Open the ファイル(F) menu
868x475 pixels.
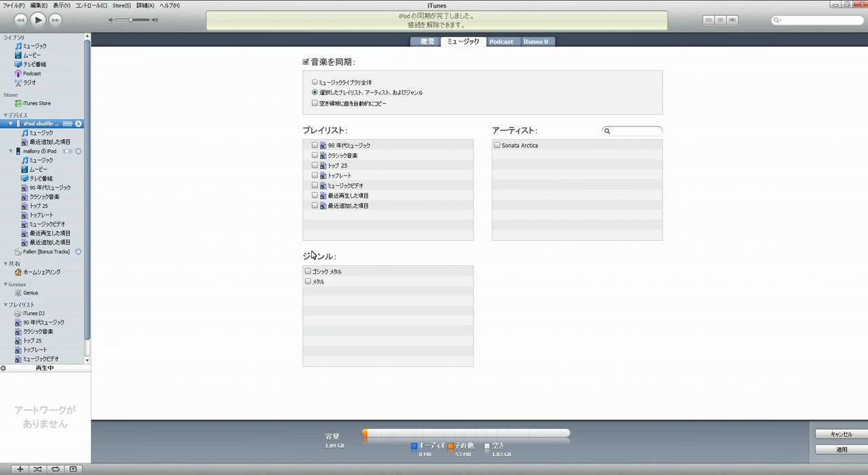click(x=14, y=5)
